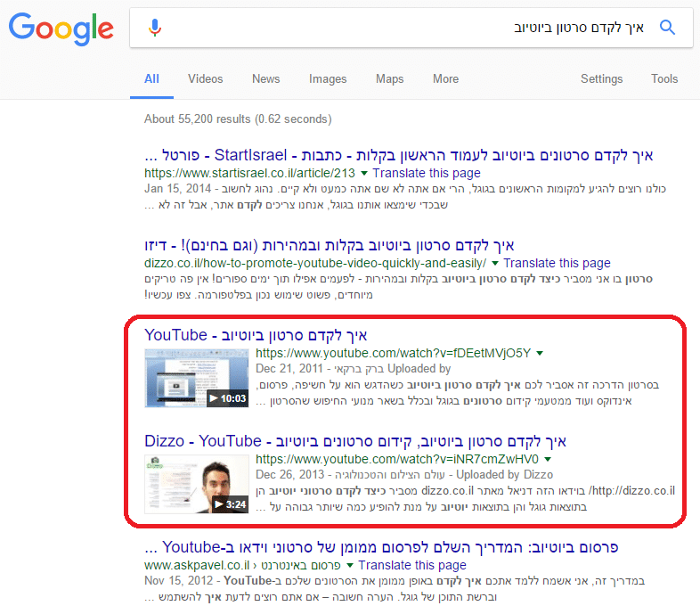Open the dizzo.co.il result title link
Viewport: 700px width, 614px height.
click(330, 245)
